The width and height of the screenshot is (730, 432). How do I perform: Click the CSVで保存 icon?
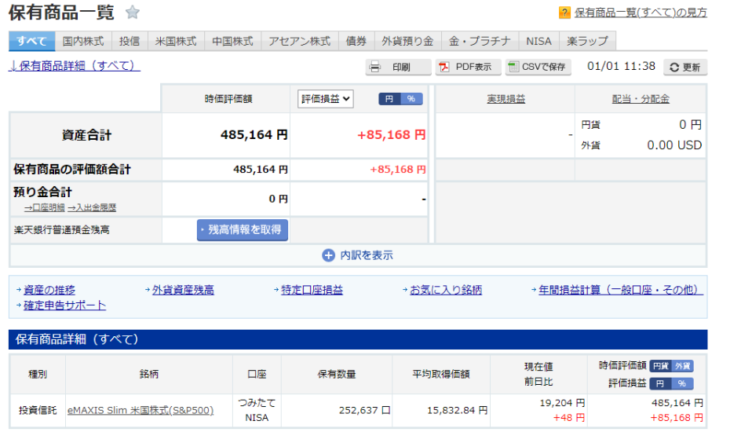(514, 67)
